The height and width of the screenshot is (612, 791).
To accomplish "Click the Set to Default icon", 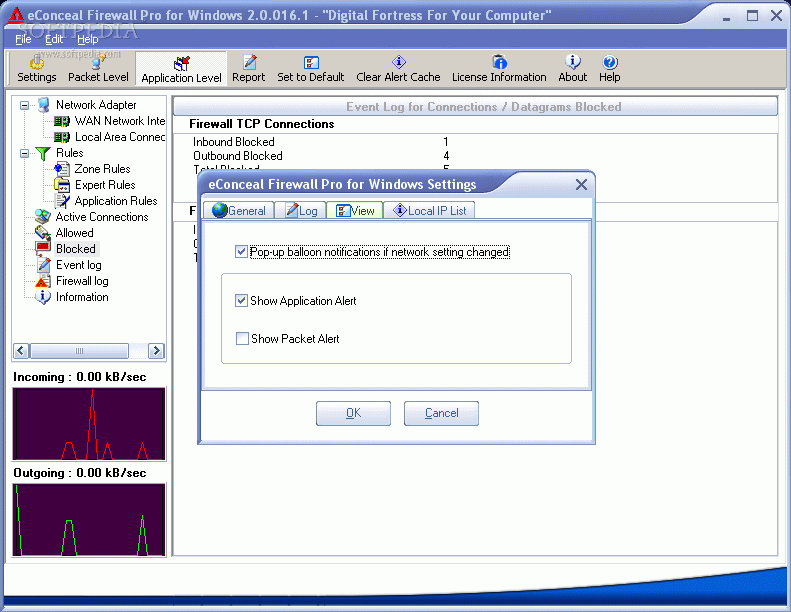I will pyautogui.click(x=311, y=63).
